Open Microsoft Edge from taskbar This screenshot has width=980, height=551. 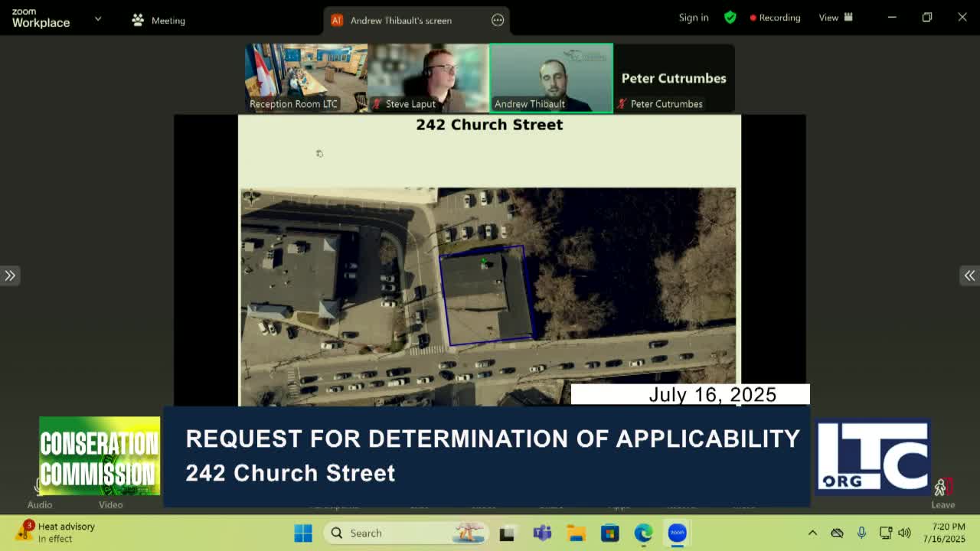point(643,533)
